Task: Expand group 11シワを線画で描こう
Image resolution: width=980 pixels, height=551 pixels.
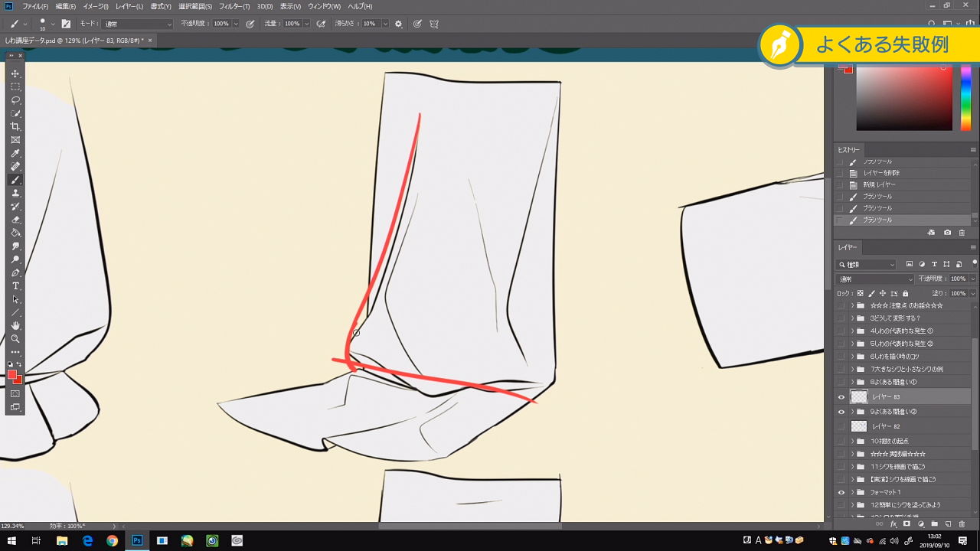Action: [x=852, y=467]
